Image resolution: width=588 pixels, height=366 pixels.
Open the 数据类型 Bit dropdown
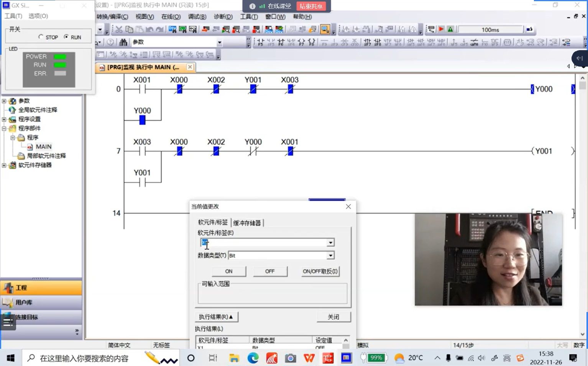(x=330, y=255)
